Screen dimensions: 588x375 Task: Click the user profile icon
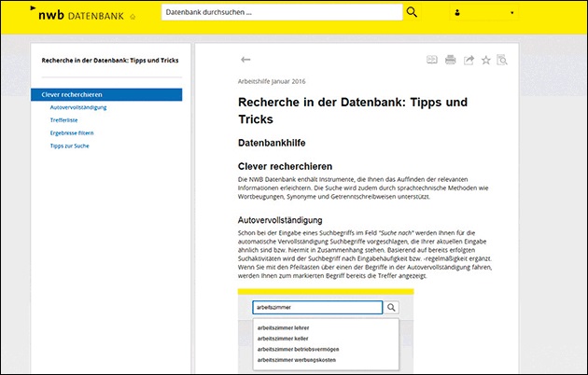point(457,13)
